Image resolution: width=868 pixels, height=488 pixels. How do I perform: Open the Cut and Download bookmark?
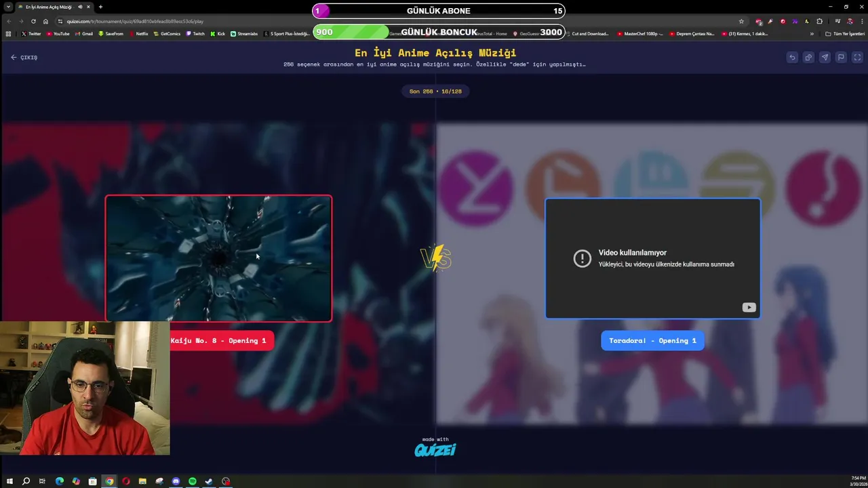(587, 34)
